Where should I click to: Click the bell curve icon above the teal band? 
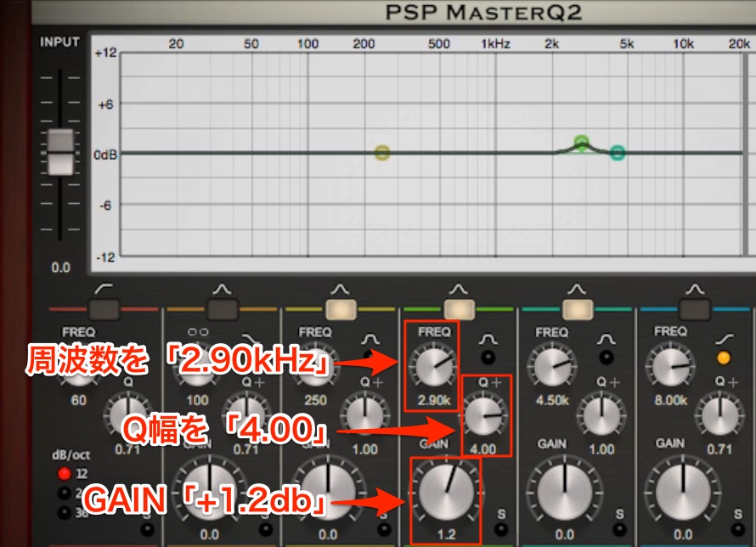pos(577,289)
